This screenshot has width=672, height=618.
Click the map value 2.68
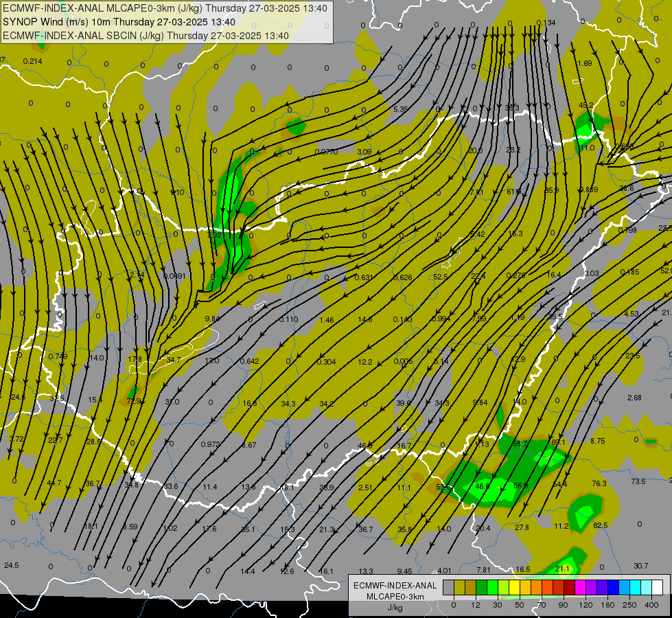point(634,398)
